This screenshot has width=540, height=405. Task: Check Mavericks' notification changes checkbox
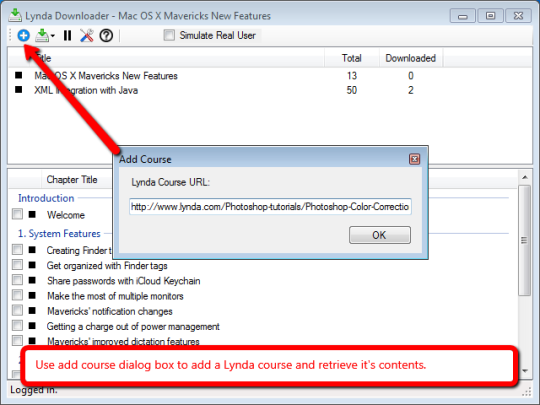[x=17, y=310]
